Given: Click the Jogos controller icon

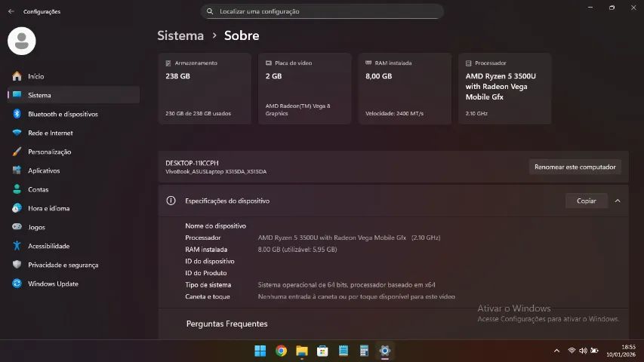Looking at the screenshot, I should 17,226.
